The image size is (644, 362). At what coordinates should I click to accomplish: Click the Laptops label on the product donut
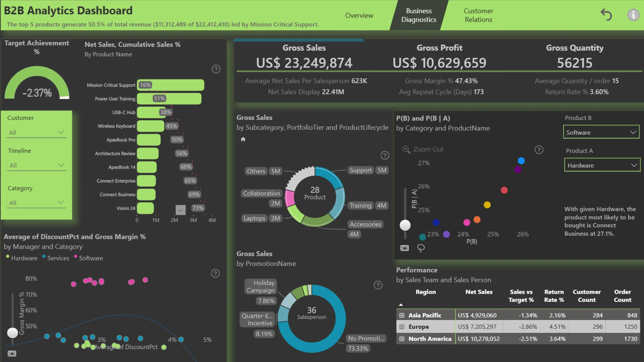coord(254,218)
